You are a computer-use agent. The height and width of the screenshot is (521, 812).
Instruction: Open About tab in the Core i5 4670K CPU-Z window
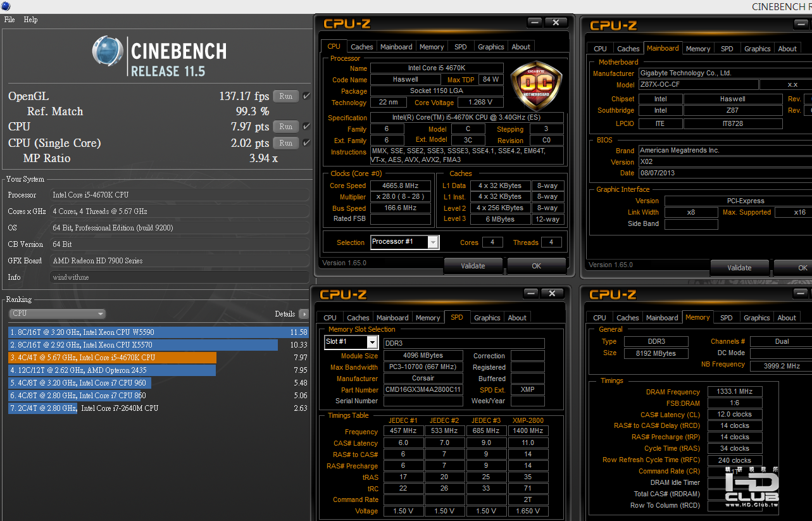pos(522,47)
